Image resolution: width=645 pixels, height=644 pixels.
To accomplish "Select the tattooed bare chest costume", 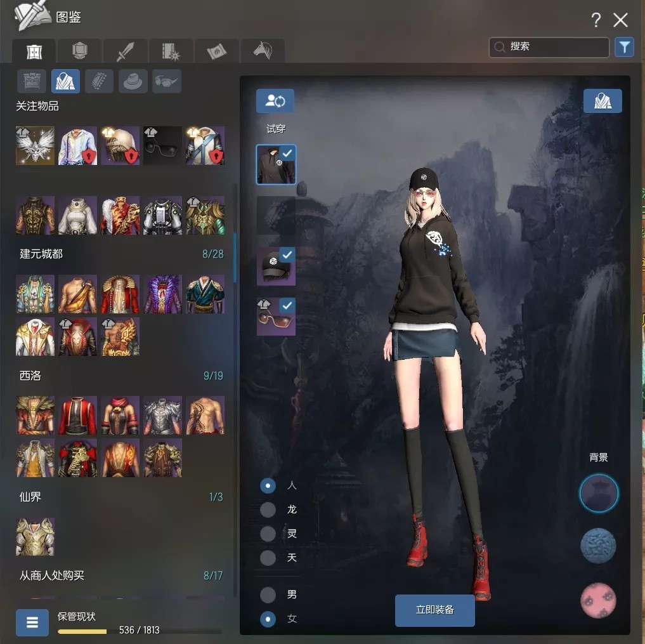I will click(x=205, y=416).
